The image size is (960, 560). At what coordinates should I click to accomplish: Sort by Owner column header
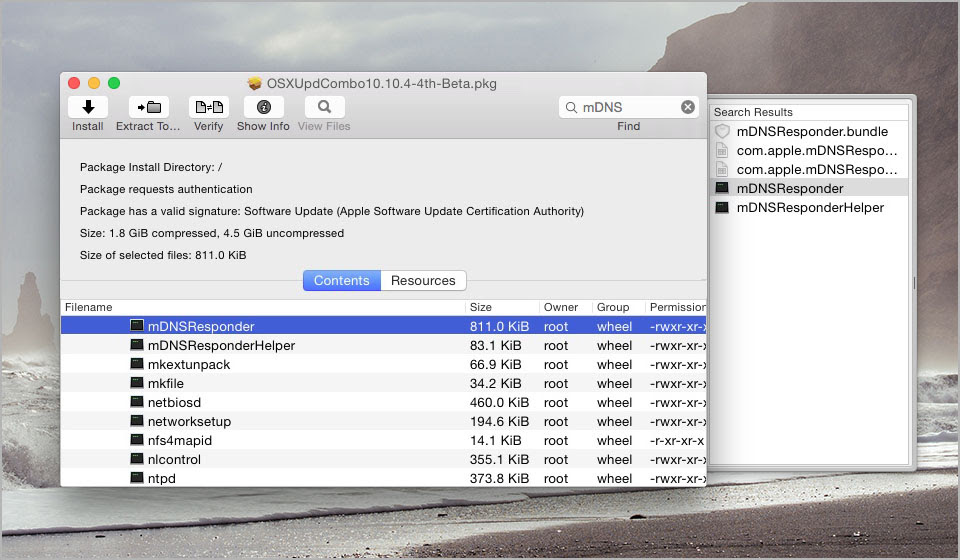(566, 307)
